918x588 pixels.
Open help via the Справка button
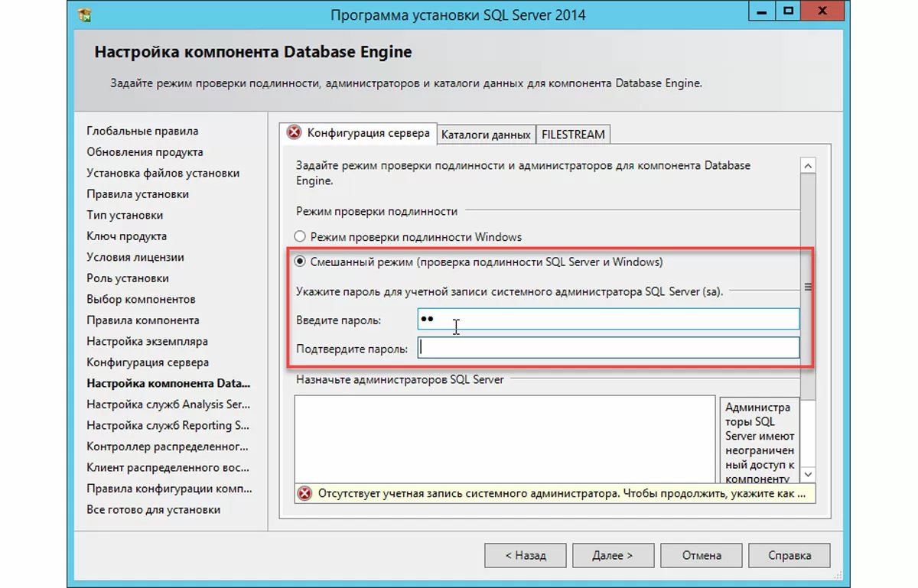point(789,555)
